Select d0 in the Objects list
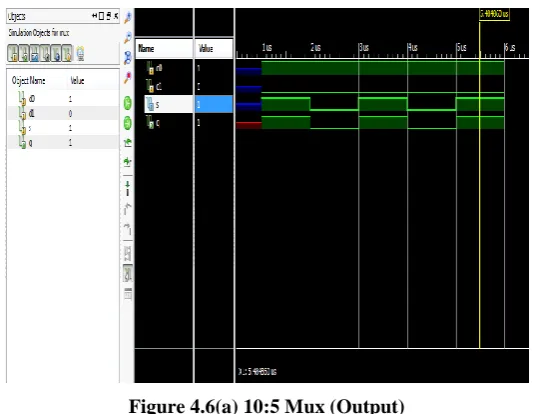 (x=63, y=99)
